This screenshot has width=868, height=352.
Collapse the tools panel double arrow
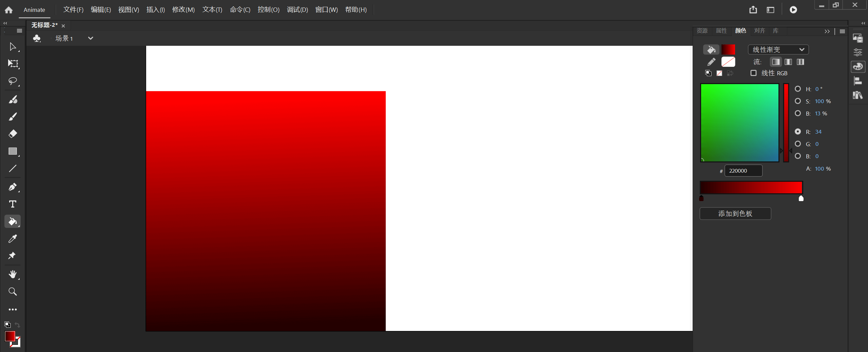click(x=5, y=23)
